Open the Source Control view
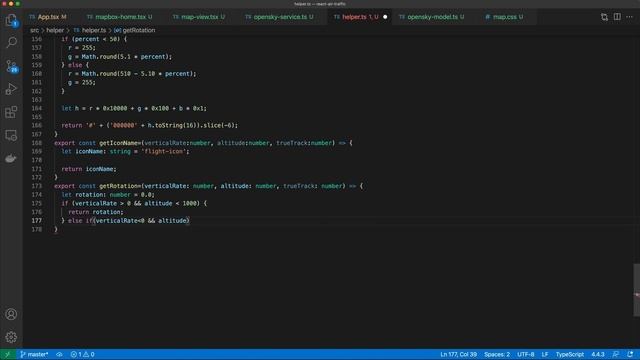Image resolution: width=640 pixels, height=360 pixels. coord(11,66)
